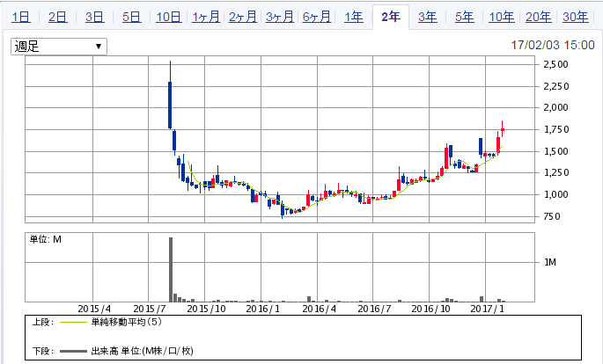Click the 単純移動平均(5) legend text
The width and height of the screenshot is (603, 364).
(126, 322)
